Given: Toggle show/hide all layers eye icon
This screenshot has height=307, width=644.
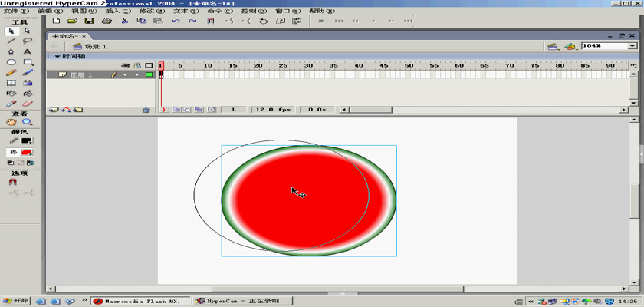Looking at the screenshot, I should (127, 65).
